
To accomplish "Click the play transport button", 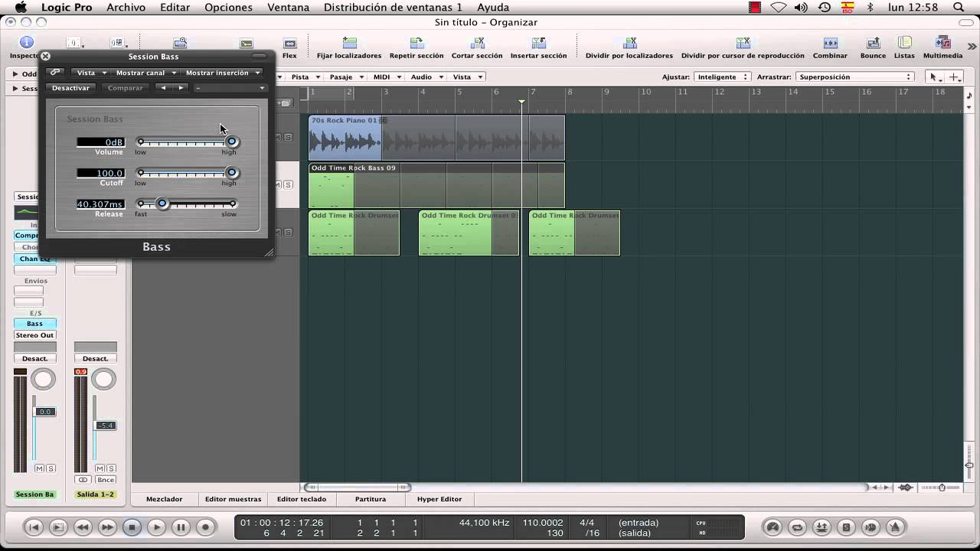I will coord(156,527).
